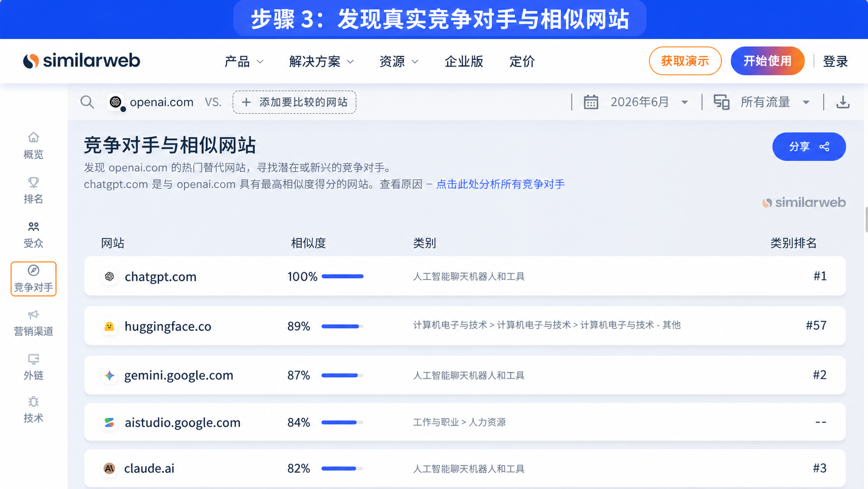Click the aistudio.google.com favicon
The width and height of the screenshot is (868, 489).
(110, 422)
